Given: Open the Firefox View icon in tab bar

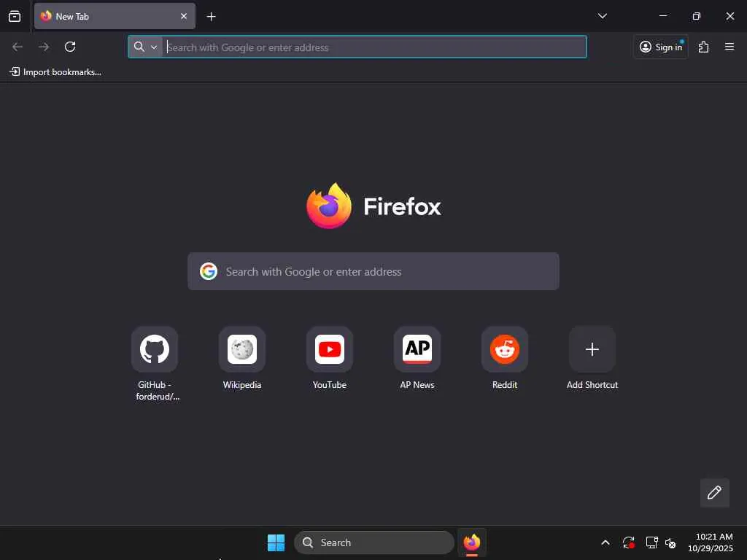Looking at the screenshot, I should [15, 16].
